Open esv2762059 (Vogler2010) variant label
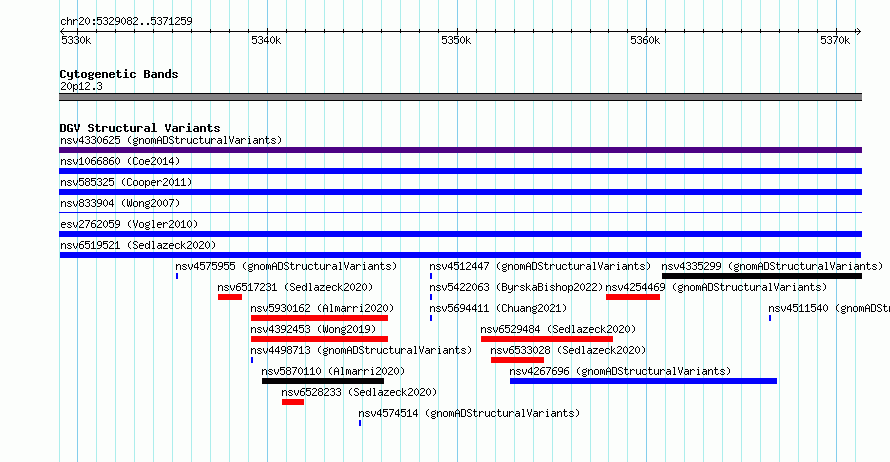 [x=129, y=224]
